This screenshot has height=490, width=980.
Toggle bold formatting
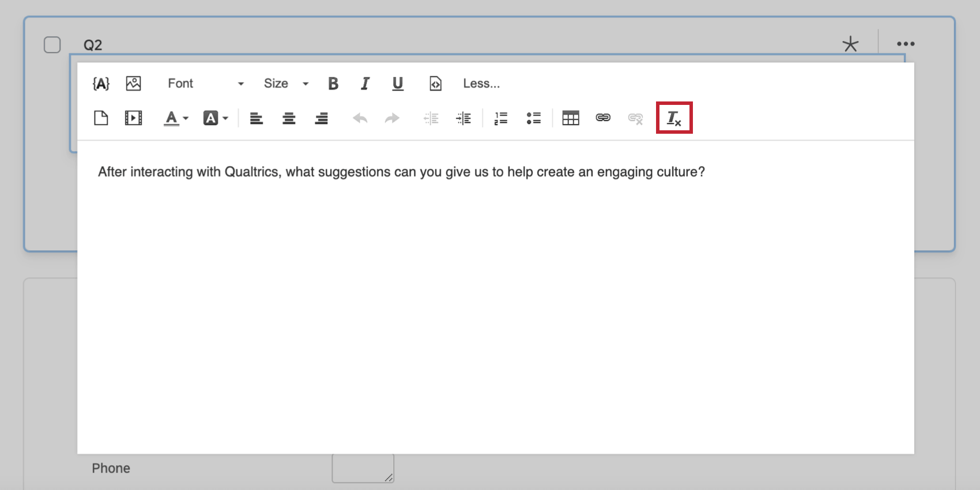[x=333, y=84]
